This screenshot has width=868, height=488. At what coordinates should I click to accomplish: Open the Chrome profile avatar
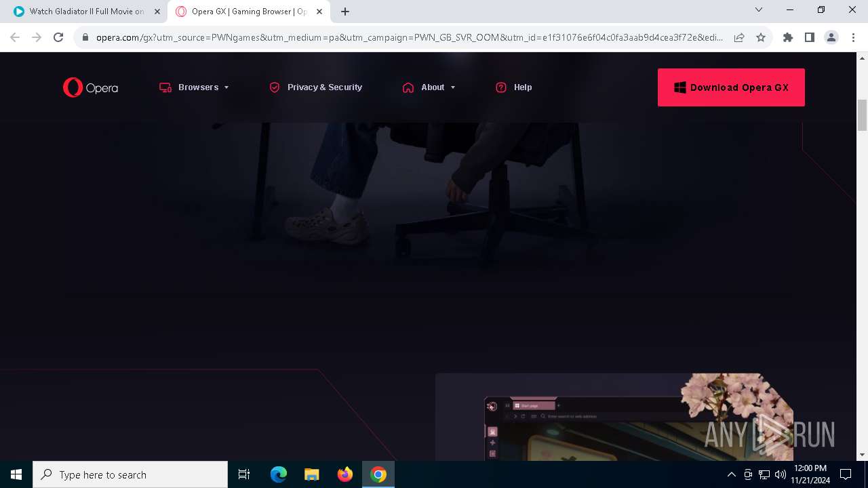point(831,38)
